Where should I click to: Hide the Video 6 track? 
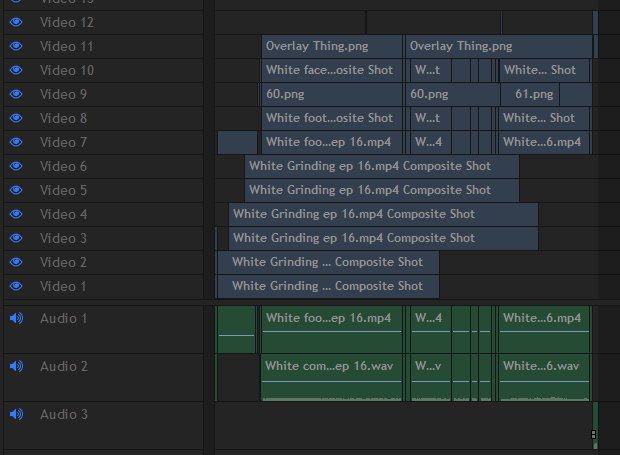(16, 166)
